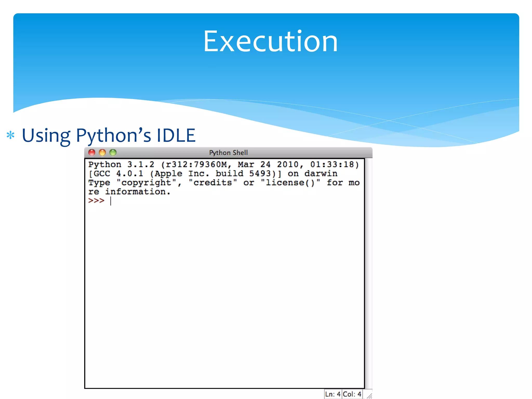
Task: Click the "Using Python's IDLE" bullet text
Action: (x=109, y=135)
